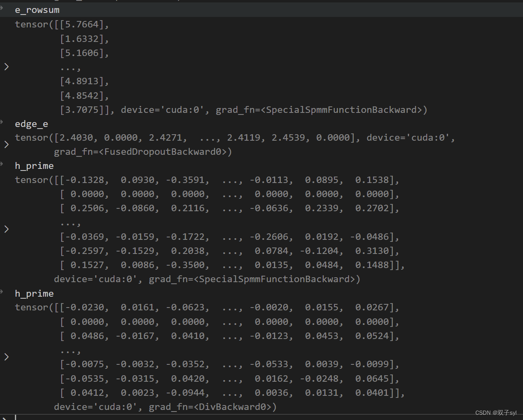The width and height of the screenshot is (523, 420).
Task: Click the row starting with 0.1527
Action: click(x=232, y=265)
